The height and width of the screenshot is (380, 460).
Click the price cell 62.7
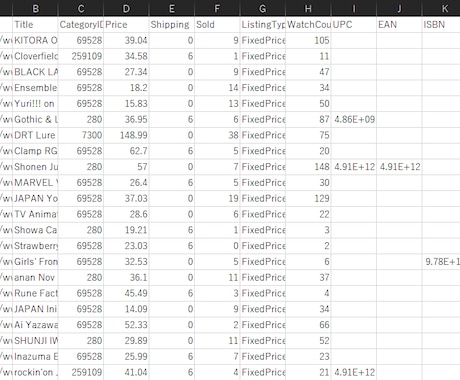click(x=126, y=151)
